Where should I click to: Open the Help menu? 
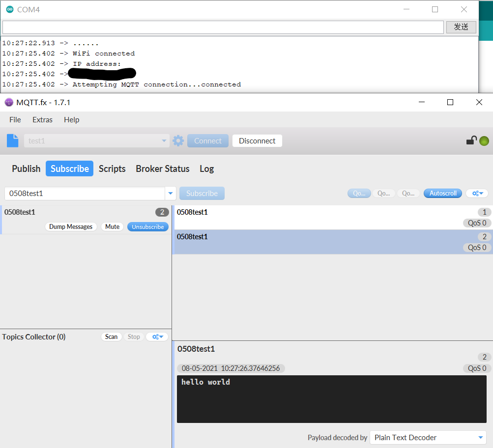[71, 120]
